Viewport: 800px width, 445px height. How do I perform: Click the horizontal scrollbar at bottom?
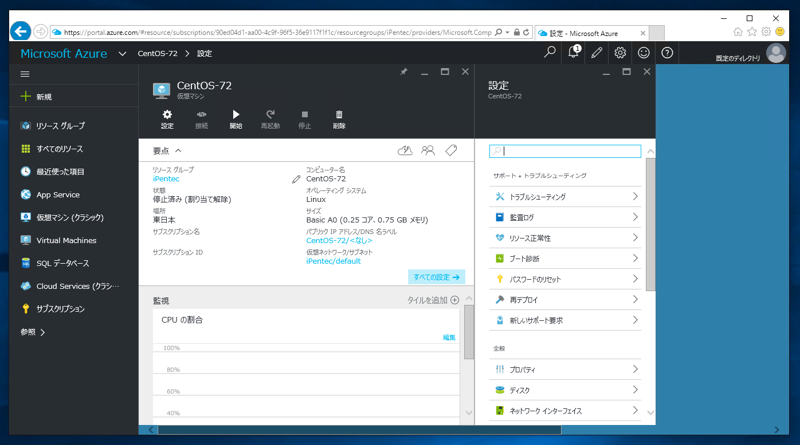(359, 430)
